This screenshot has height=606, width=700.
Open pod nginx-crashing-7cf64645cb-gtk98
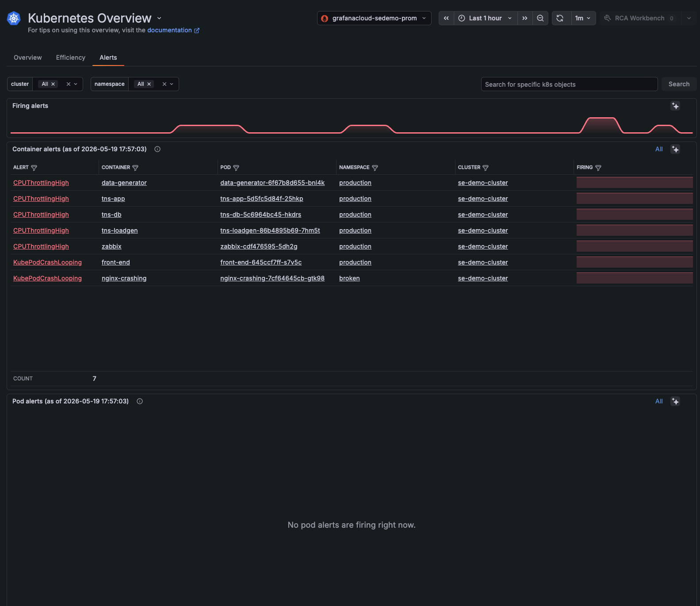click(272, 278)
